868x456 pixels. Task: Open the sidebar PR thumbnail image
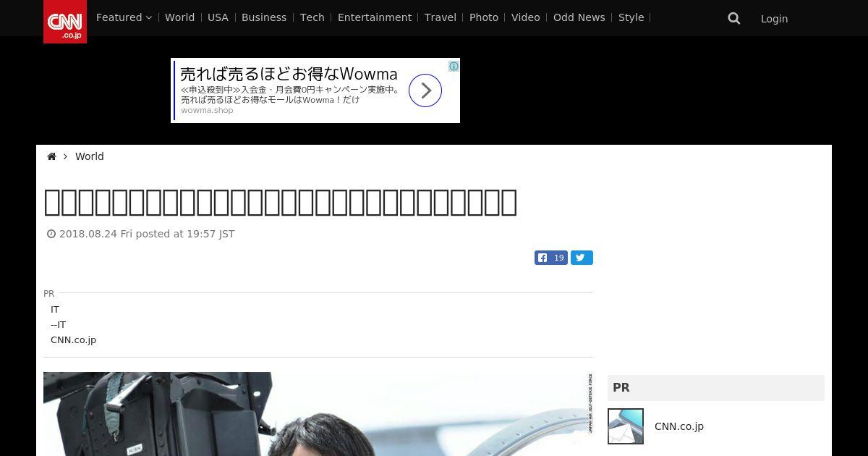click(x=626, y=426)
